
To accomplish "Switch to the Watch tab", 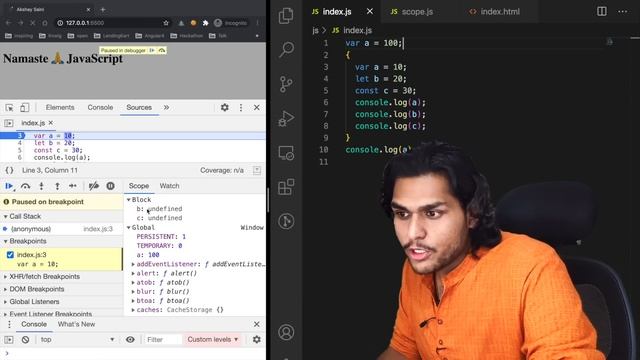I will click(x=169, y=186).
